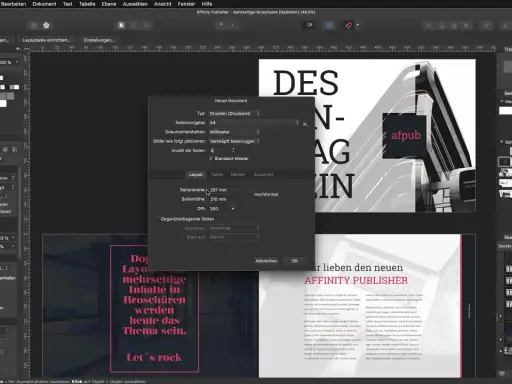The image size is (512, 384).
Task: Enable the Gegenüberliegende Seiten checkbox
Action: pyautogui.click(x=157, y=219)
